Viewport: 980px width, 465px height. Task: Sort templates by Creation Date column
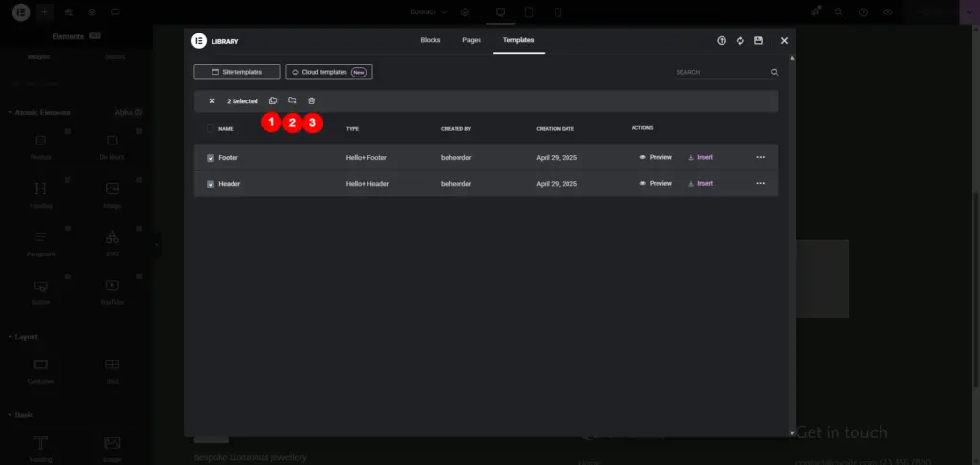[555, 129]
